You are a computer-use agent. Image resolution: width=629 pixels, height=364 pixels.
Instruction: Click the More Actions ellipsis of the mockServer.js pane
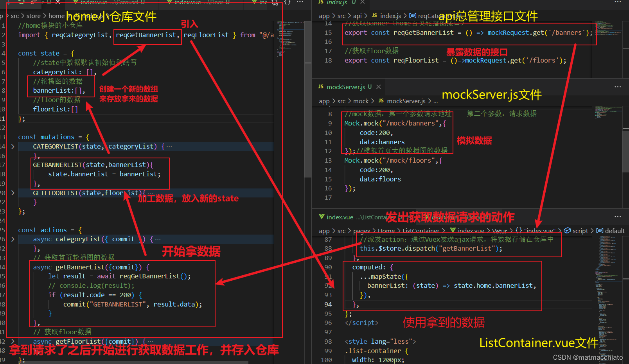coord(617,87)
